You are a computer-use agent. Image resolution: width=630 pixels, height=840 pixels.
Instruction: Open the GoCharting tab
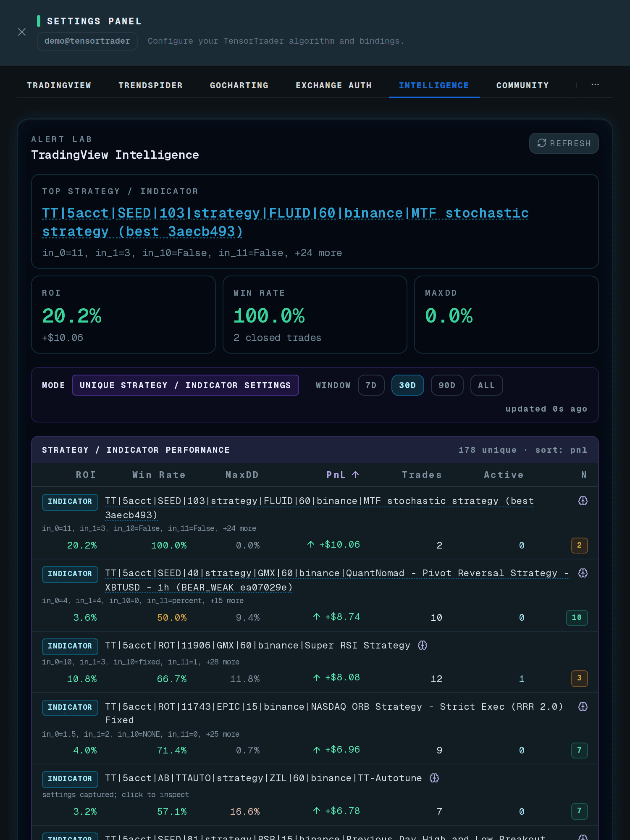239,85
